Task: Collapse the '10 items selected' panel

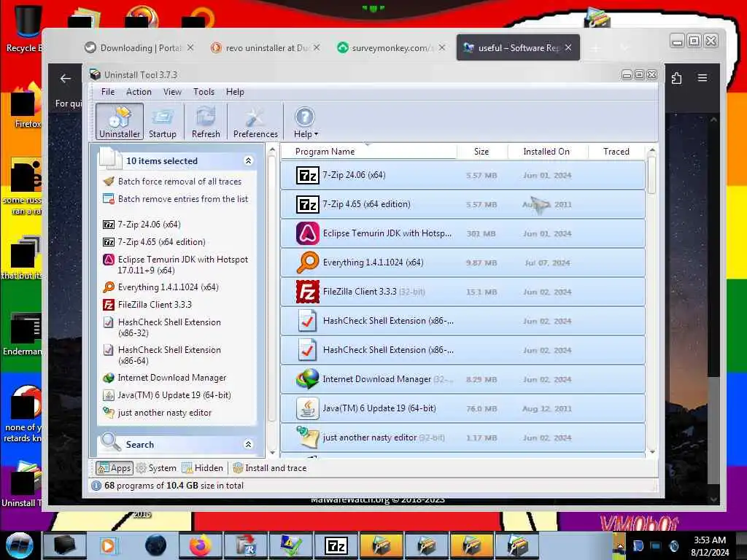Action: pyautogui.click(x=248, y=161)
